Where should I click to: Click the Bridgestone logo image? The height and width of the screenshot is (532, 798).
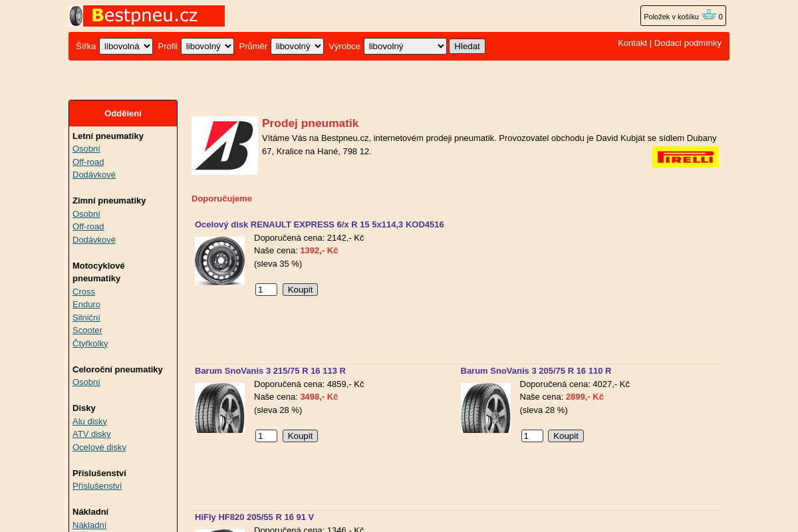pos(225,146)
